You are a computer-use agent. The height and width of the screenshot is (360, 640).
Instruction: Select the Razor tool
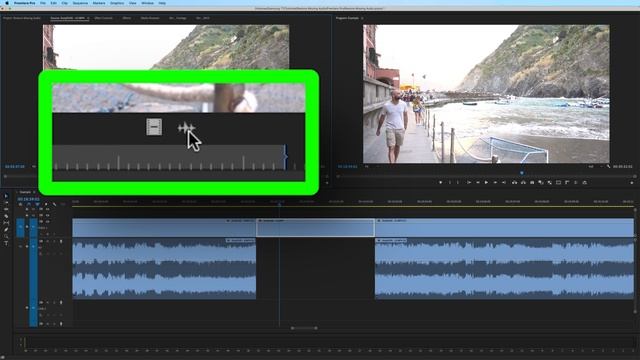(x=6, y=216)
